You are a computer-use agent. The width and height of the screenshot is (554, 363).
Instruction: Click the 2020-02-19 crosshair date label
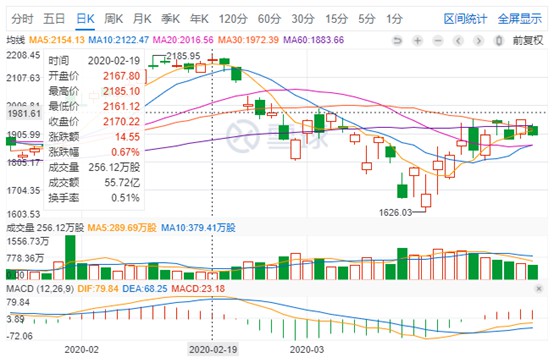click(x=213, y=350)
